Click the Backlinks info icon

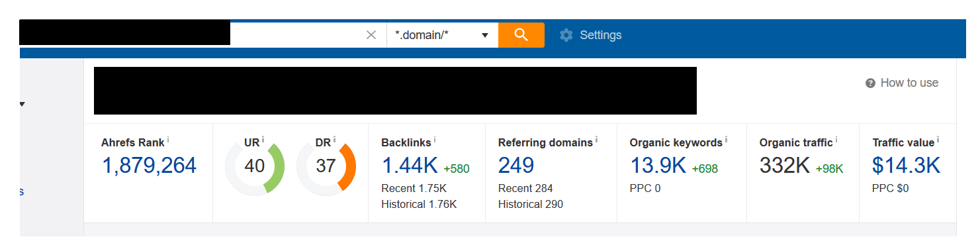(x=434, y=140)
